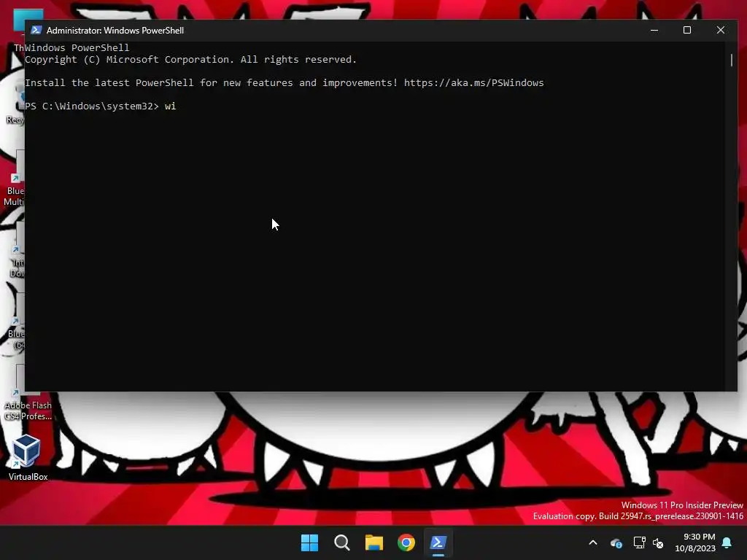Screen dimensions: 747x560
Task: Click the PowerShell taskbar icon
Action: [x=438, y=542]
